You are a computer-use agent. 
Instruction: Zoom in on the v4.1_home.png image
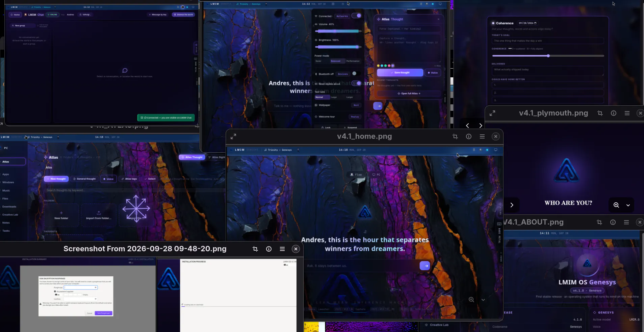471,300
